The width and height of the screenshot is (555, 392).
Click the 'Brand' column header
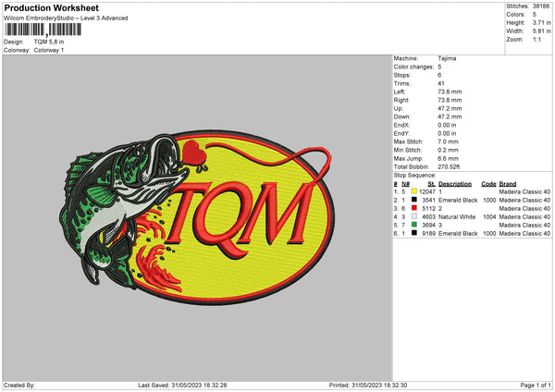coord(508,184)
